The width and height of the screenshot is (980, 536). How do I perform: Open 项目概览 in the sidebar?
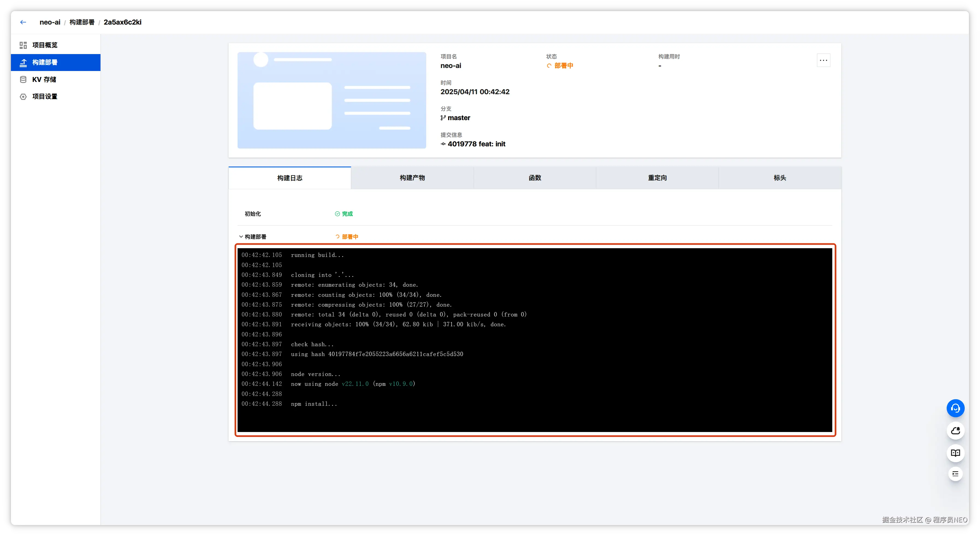click(x=45, y=45)
